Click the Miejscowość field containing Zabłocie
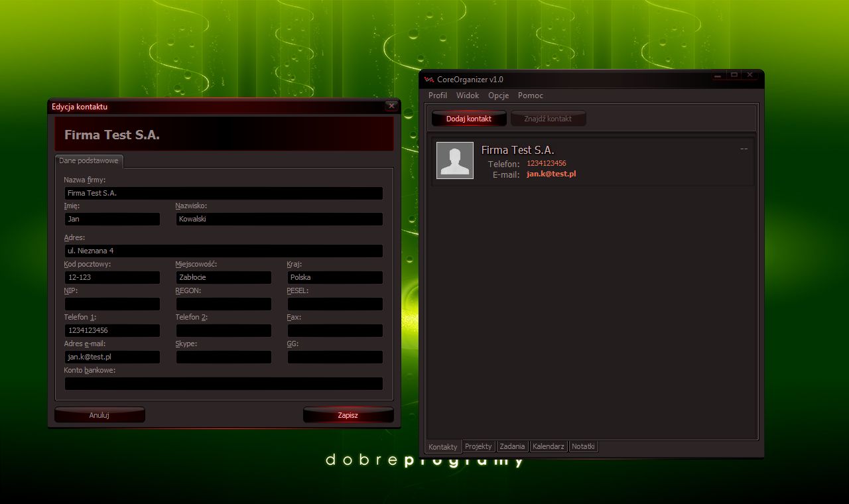849x504 pixels. [x=224, y=277]
